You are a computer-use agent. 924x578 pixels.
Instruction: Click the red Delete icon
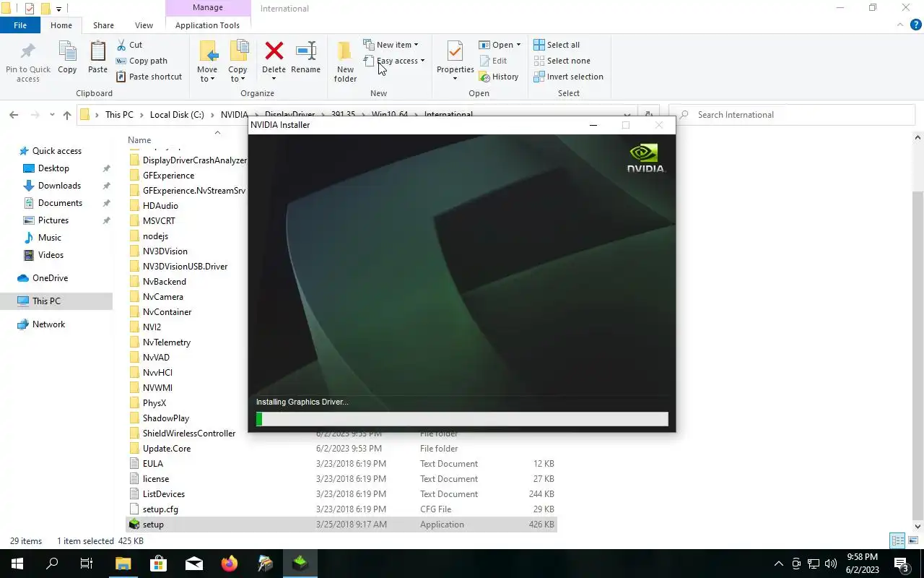click(x=274, y=52)
